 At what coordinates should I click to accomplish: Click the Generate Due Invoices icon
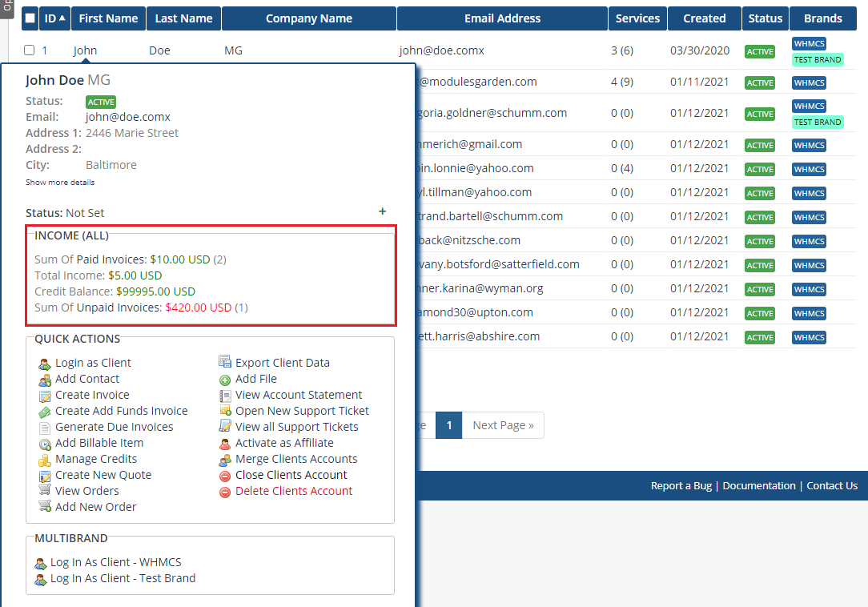[45, 428]
